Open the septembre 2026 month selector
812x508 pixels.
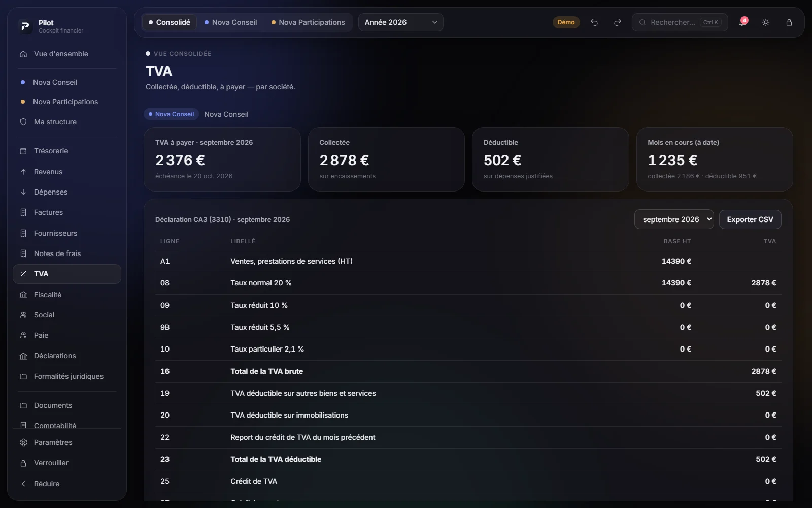click(x=674, y=219)
